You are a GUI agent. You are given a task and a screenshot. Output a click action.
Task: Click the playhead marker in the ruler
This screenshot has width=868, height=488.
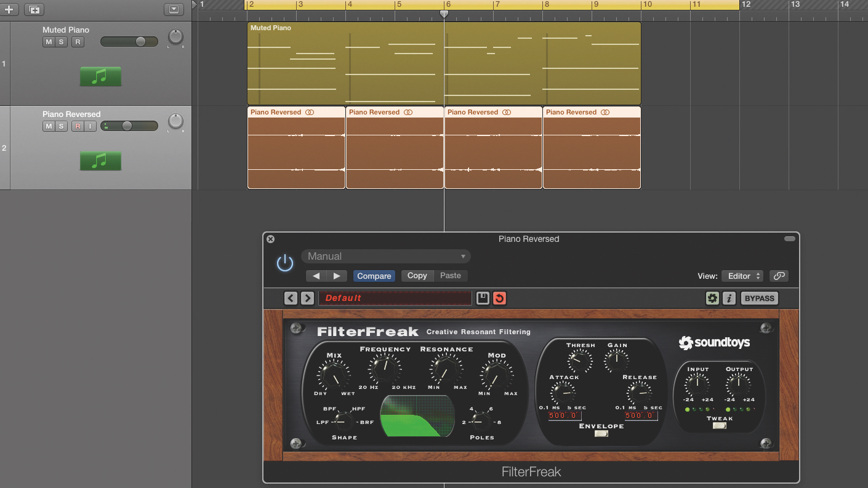(x=444, y=14)
